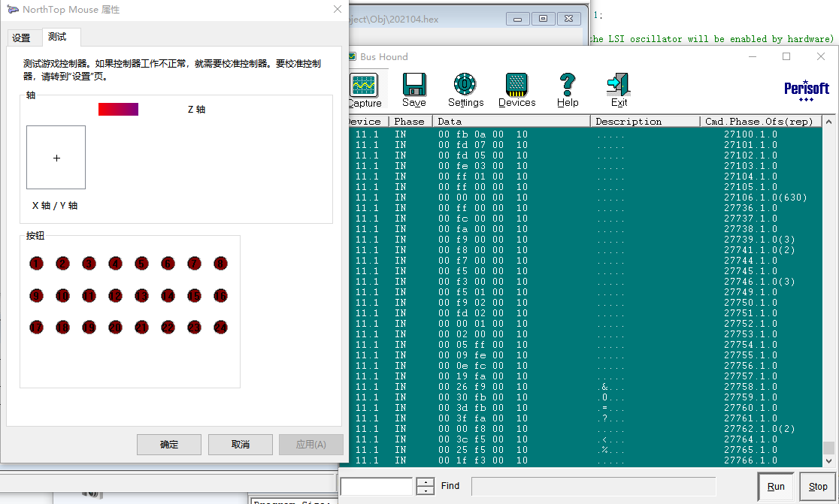Click button indicator 1 in the test panel
The width and height of the screenshot is (839, 504).
(x=37, y=264)
